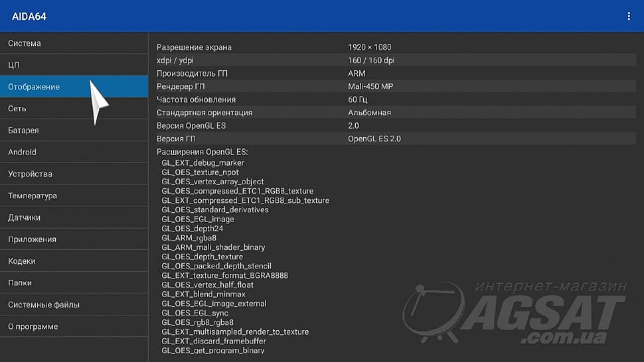Open the Система section
Screen dimensions: 644x362
74,43
